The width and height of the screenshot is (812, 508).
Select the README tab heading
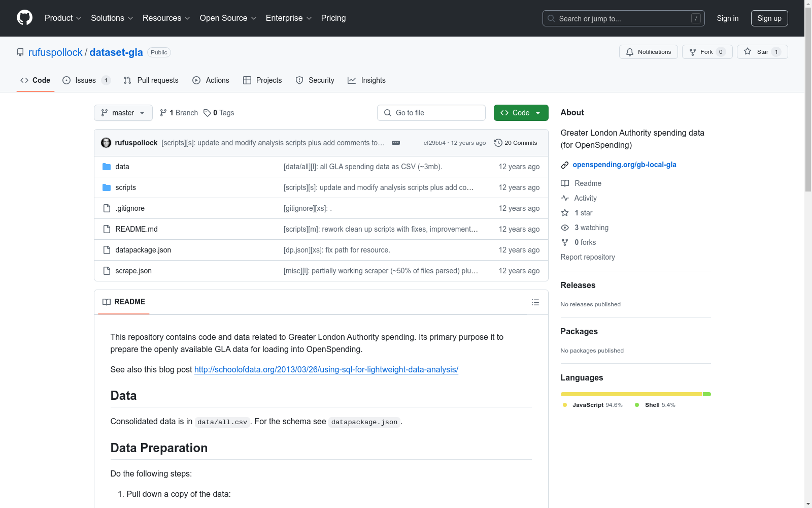[124, 302]
